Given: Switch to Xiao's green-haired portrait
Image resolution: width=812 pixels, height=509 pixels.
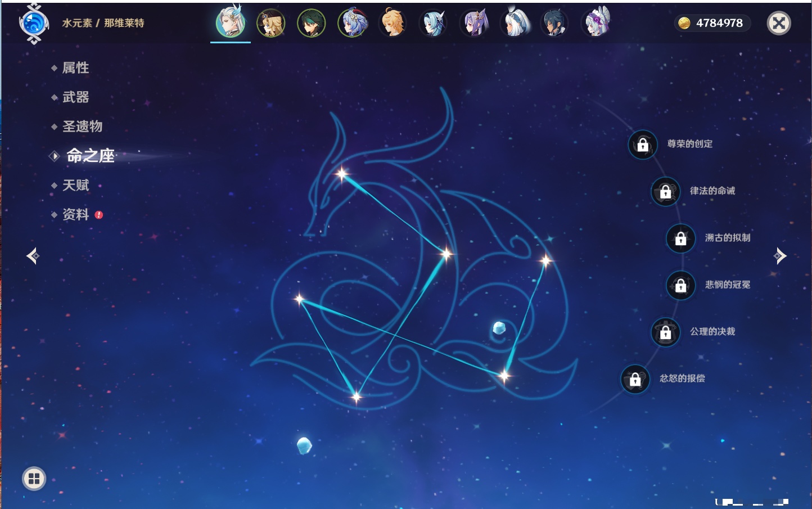Looking at the screenshot, I should pos(311,24).
